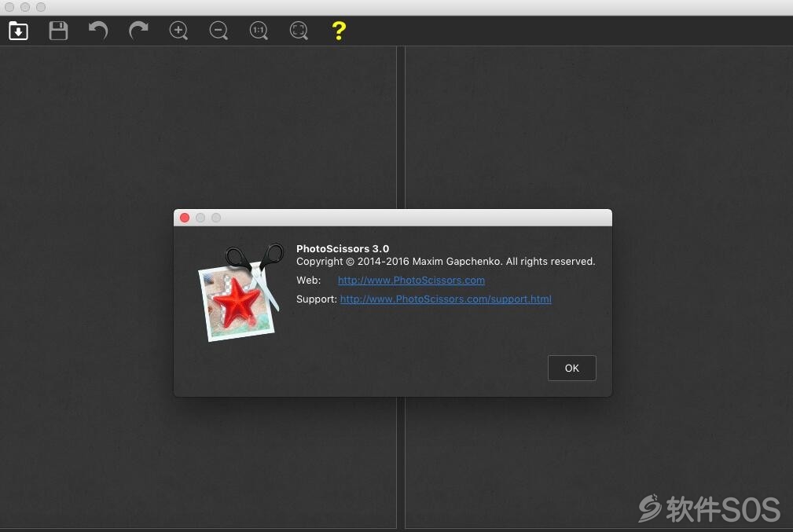The image size is (793, 532).
Task: Open help with yellow question mark
Action: pos(339,31)
